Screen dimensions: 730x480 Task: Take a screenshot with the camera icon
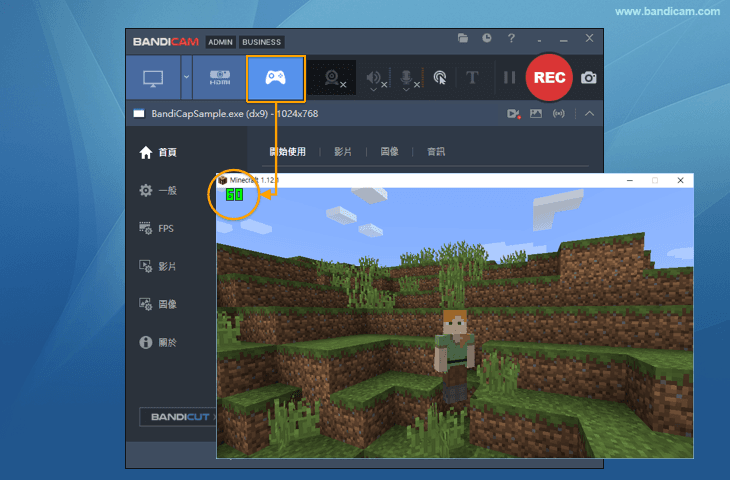[x=589, y=78]
